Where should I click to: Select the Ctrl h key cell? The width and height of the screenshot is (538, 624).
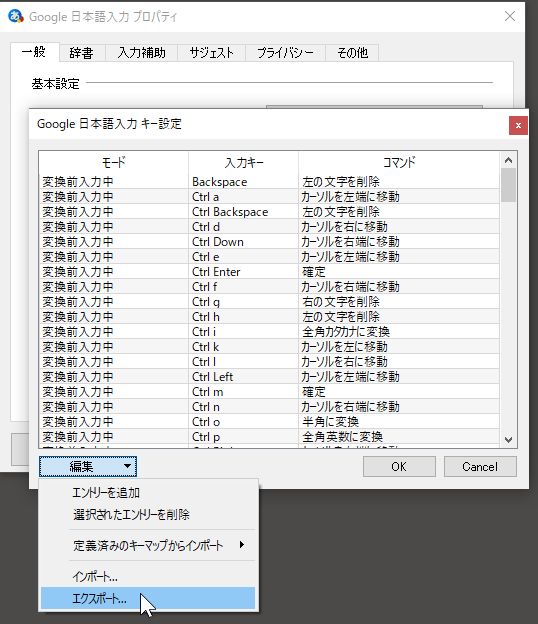click(x=244, y=317)
